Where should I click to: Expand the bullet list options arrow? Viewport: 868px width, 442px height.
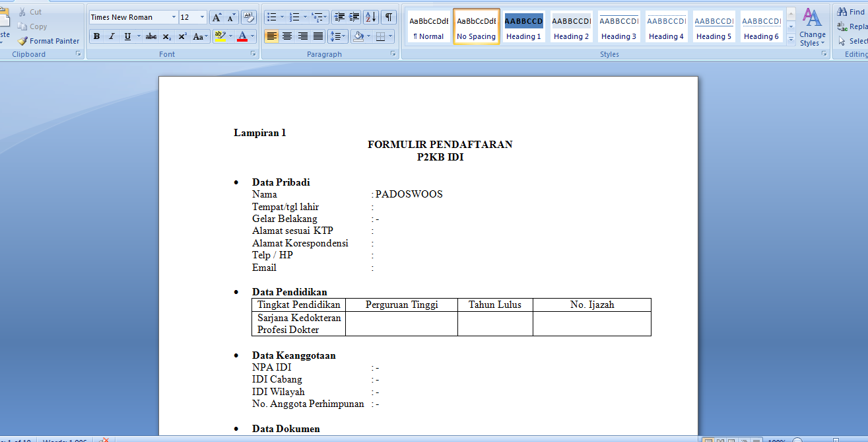(281, 17)
